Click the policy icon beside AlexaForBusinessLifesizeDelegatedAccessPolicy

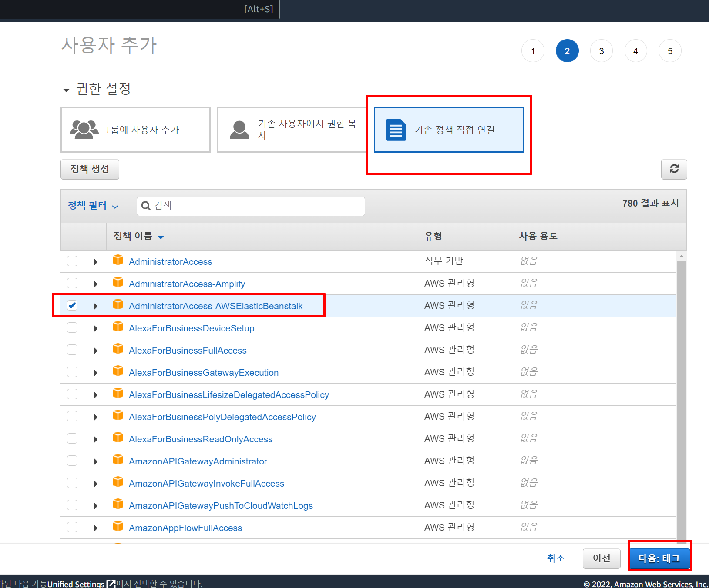[118, 393]
